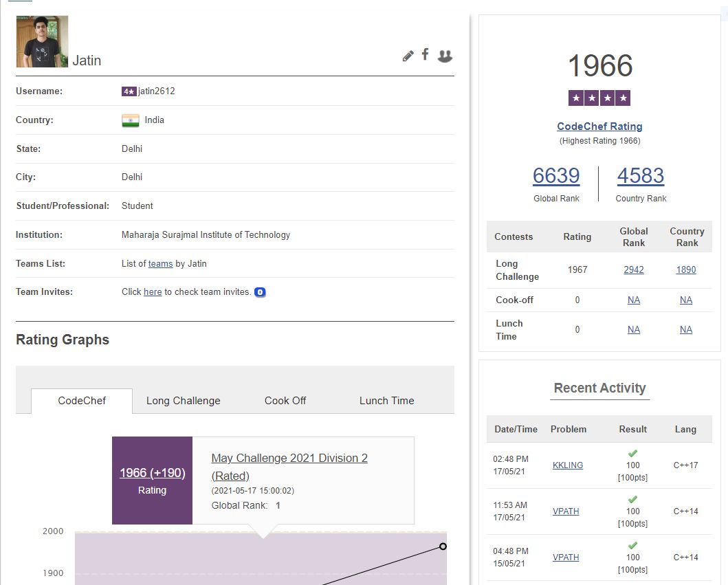Click the 4-star username badge
Viewport: 728px width, 585px height.
[129, 91]
